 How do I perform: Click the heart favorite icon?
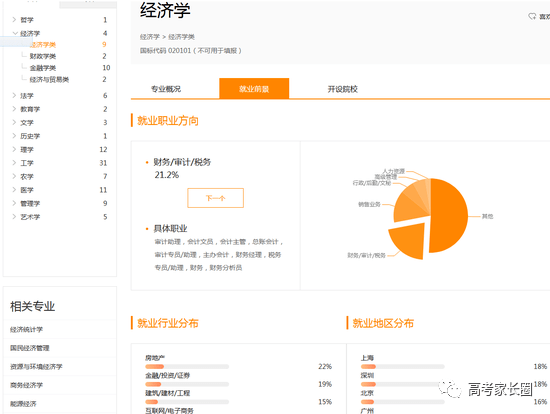tap(532, 16)
